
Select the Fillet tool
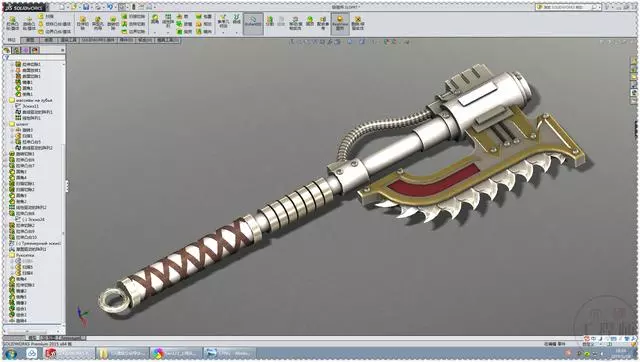pos(155,20)
